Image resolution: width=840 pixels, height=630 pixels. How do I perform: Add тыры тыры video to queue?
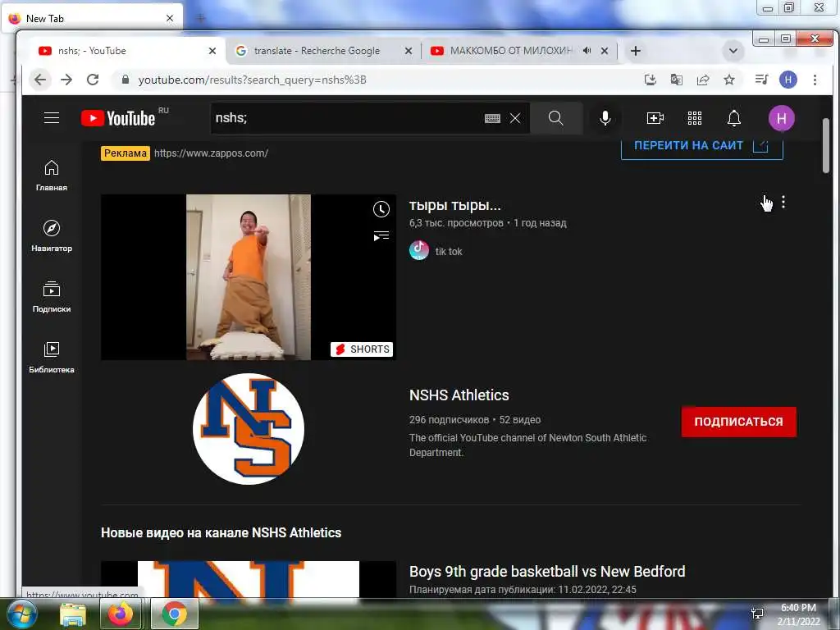coord(381,235)
